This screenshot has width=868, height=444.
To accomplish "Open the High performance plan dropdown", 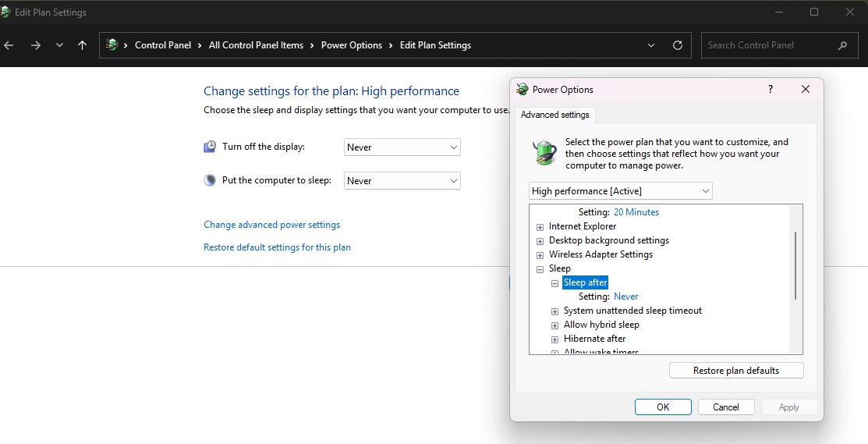I will coord(620,191).
